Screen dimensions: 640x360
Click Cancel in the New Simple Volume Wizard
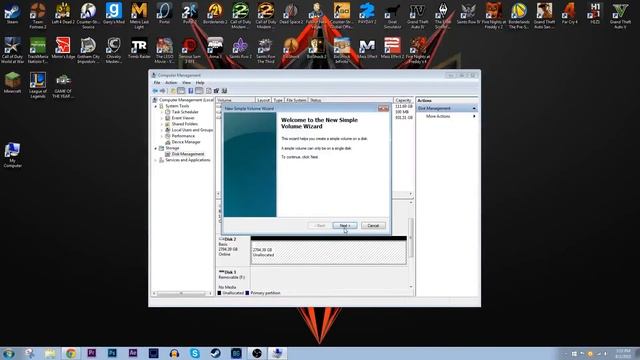pyautogui.click(x=373, y=226)
